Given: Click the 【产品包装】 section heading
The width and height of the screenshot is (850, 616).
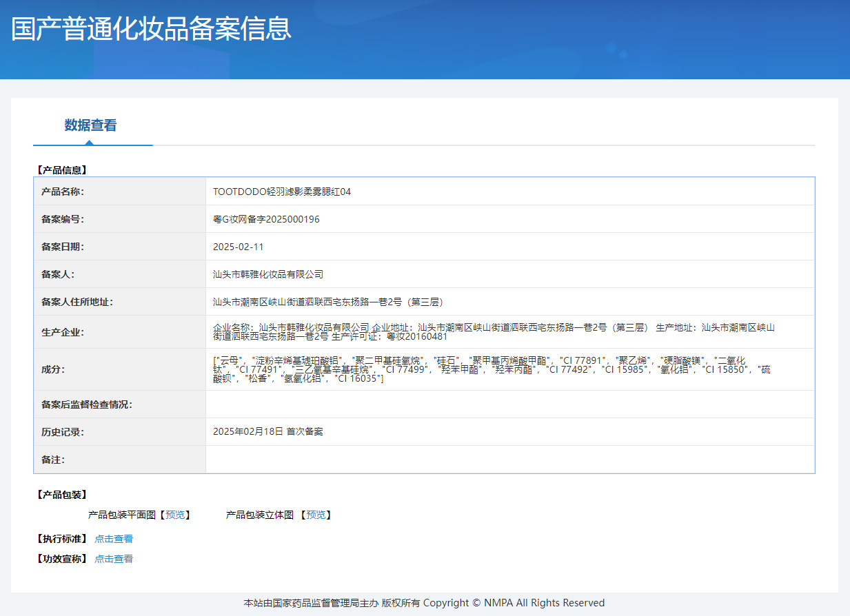Looking at the screenshot, I should point(61,495).
